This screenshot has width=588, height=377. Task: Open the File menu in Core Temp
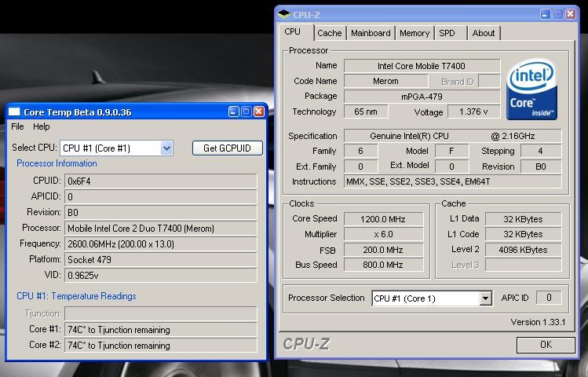click(17, 126)
